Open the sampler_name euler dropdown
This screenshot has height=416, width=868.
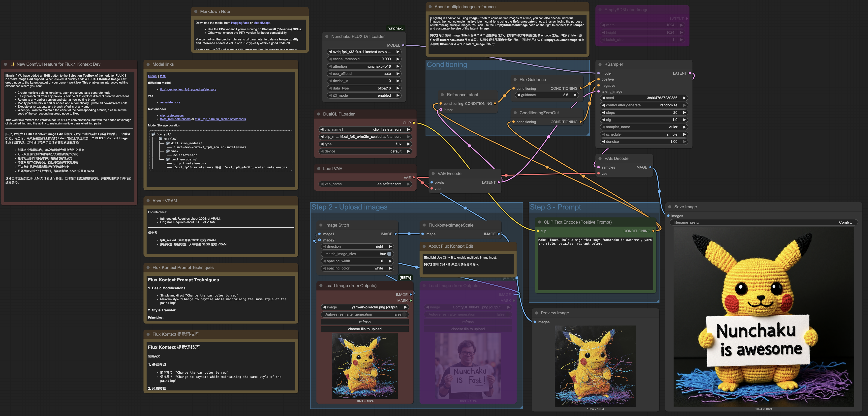[x=644, y=127]
